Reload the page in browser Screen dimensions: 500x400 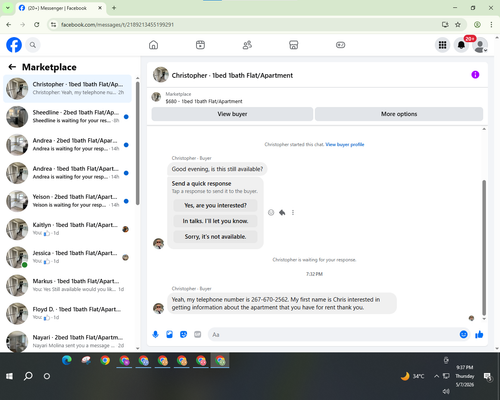tap(37, 25)
